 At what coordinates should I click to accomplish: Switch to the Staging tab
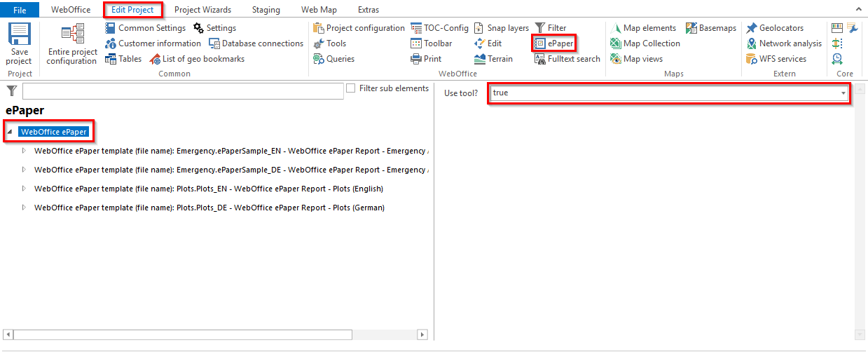(x=266, y=10)
